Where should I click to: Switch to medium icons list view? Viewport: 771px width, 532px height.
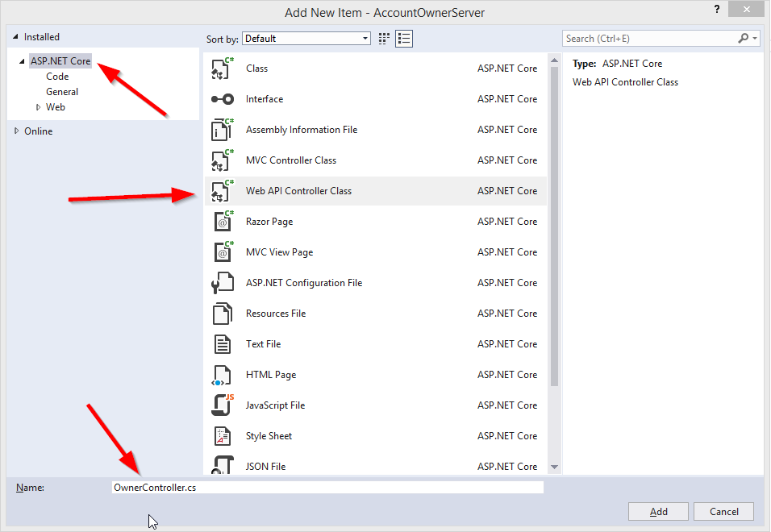(404, 39)
